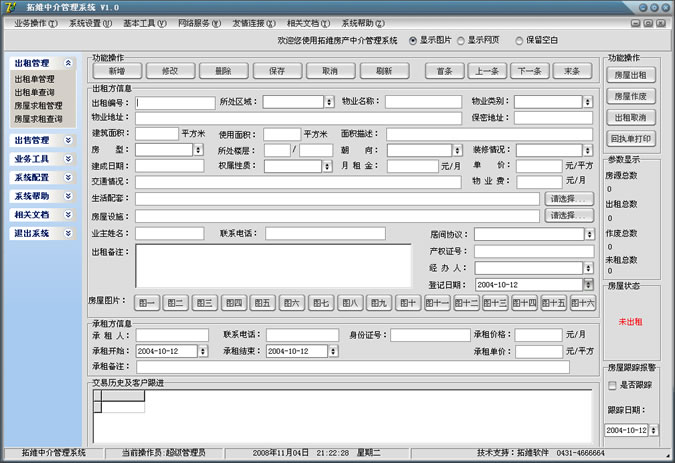This screenshot has width=675, height=463.
Task: Collapse the 出租管理 sidebar section
Action: pyautogui.click(x=68, y=63)
